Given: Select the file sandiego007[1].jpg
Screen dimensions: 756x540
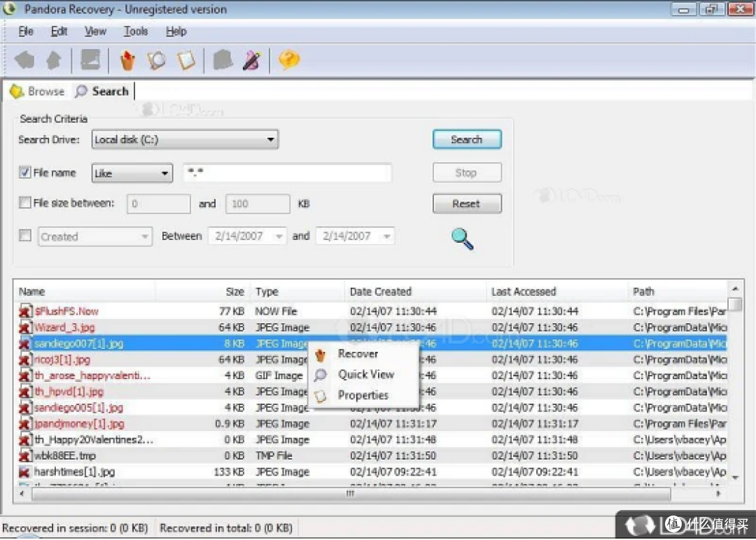Looking at the screenshot, I should 78,343.
